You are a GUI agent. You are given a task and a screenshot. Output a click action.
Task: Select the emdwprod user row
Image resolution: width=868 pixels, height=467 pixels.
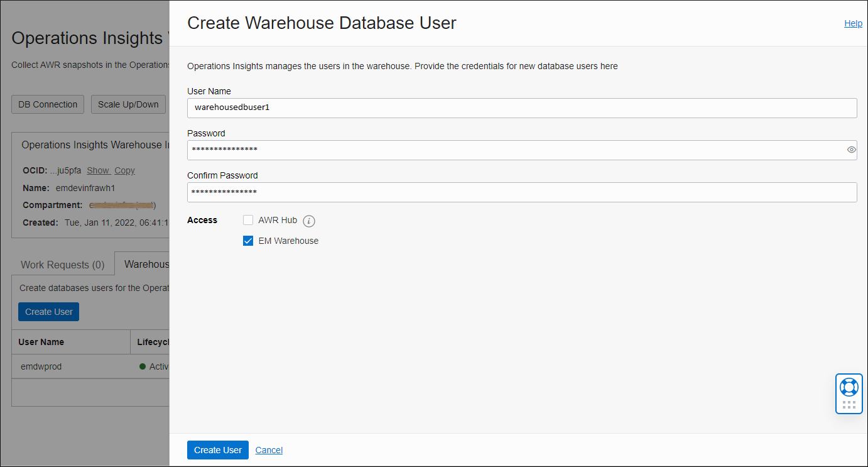click(41, 366)
